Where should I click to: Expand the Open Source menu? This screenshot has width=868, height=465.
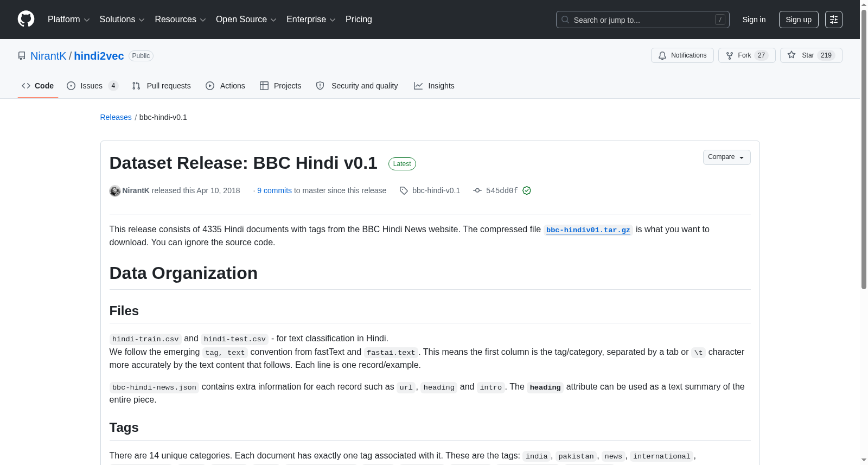click(246, 20)
